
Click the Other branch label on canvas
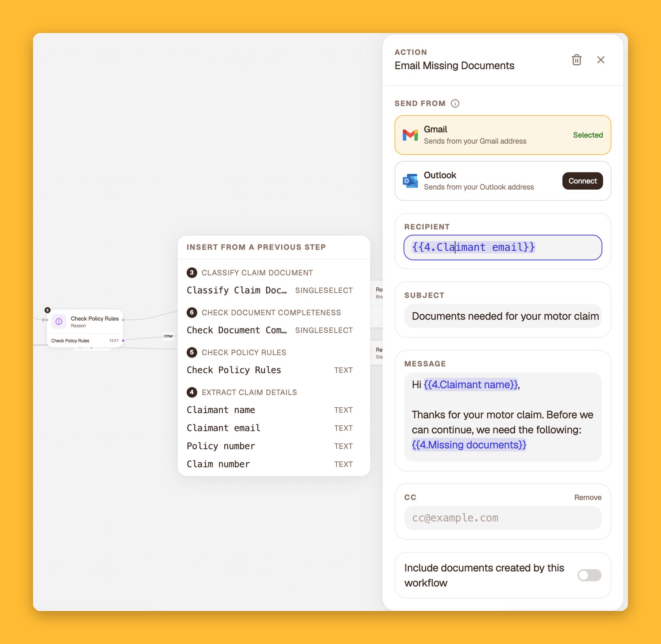[x=168, y=336]
